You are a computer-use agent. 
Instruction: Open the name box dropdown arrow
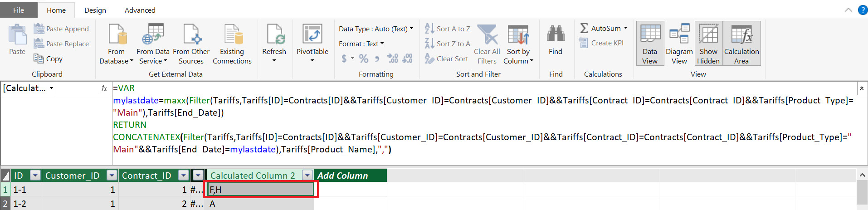pos(51,88)
